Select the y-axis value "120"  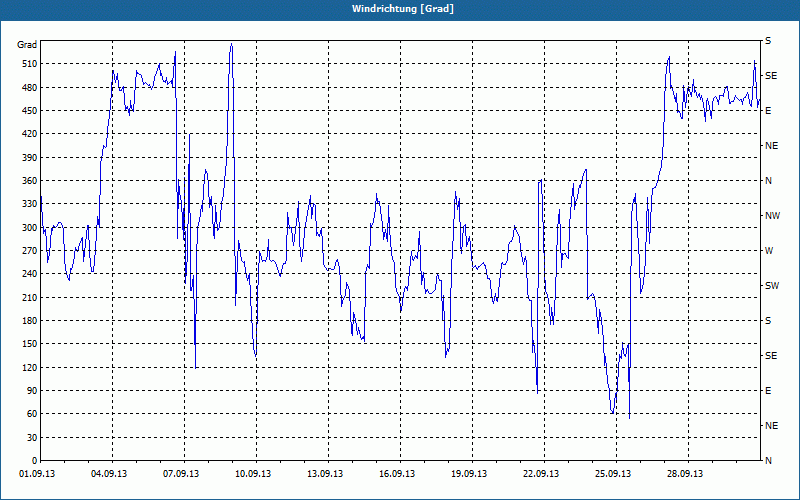tap(30, 367)
